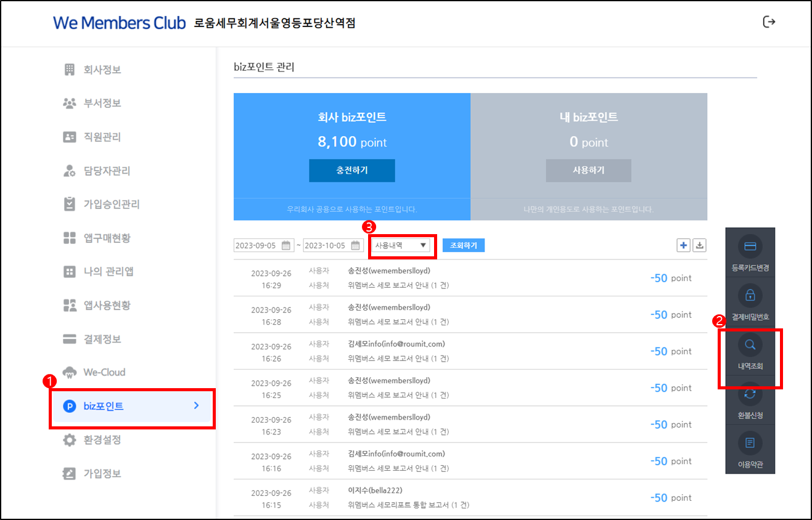Image resolution: width=812 pixels, height=520 pixels.
Task: Go to 직원관리 menu item
Action: [x=102, y=137]
